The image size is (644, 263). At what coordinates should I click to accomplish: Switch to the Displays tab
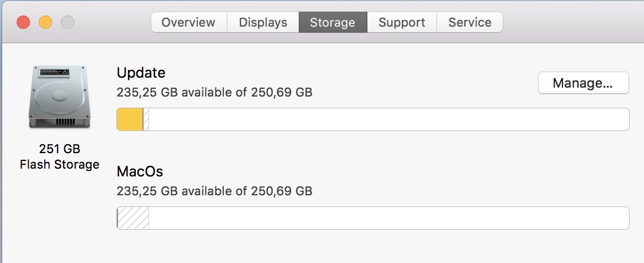pos(263,23)
